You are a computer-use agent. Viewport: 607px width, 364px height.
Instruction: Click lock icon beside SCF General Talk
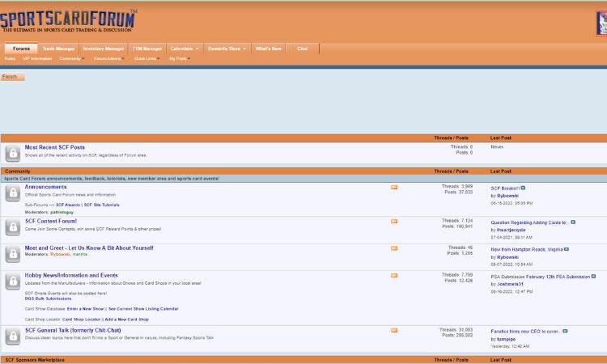tap(13, 336)
